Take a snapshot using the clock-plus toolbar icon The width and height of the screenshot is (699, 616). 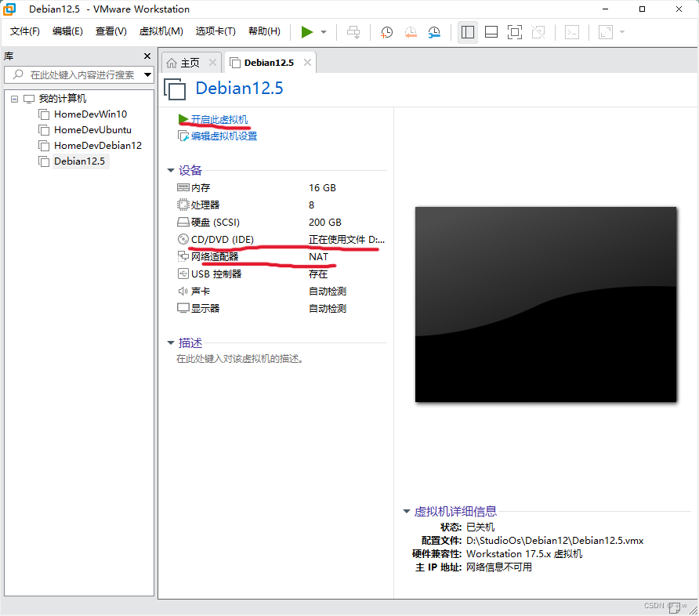386,32
